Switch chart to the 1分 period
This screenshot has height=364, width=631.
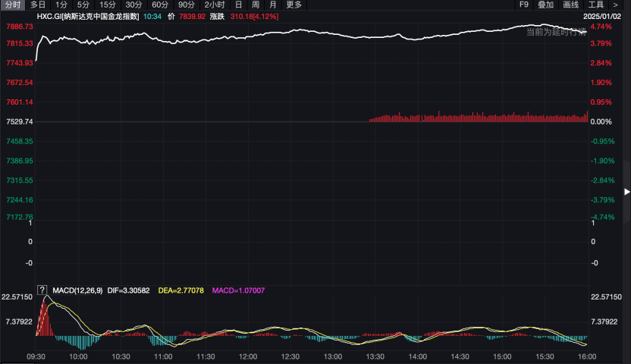(61, 5)
